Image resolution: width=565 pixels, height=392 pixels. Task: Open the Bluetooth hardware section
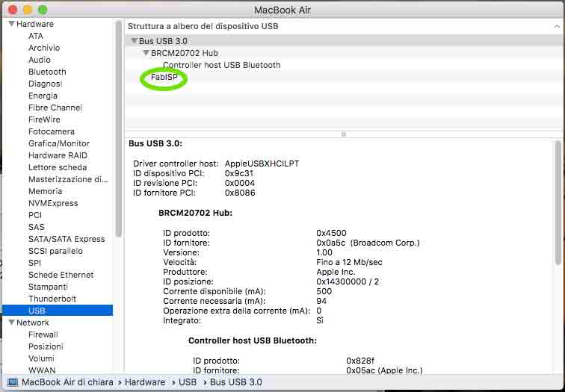47,72
